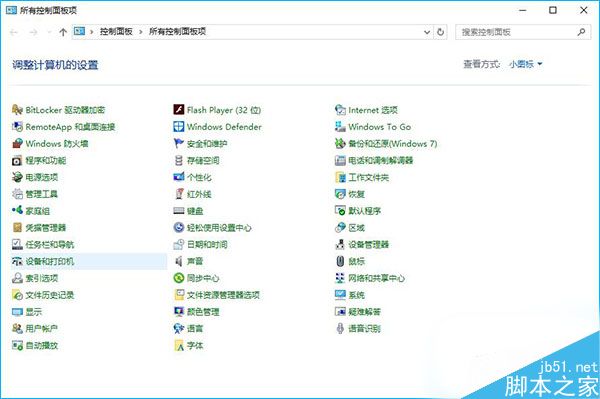Open the 电源选项 battery icon
The width and height of the screenshot is (600, 399).
pyautogui.click(x=17, y=177)
